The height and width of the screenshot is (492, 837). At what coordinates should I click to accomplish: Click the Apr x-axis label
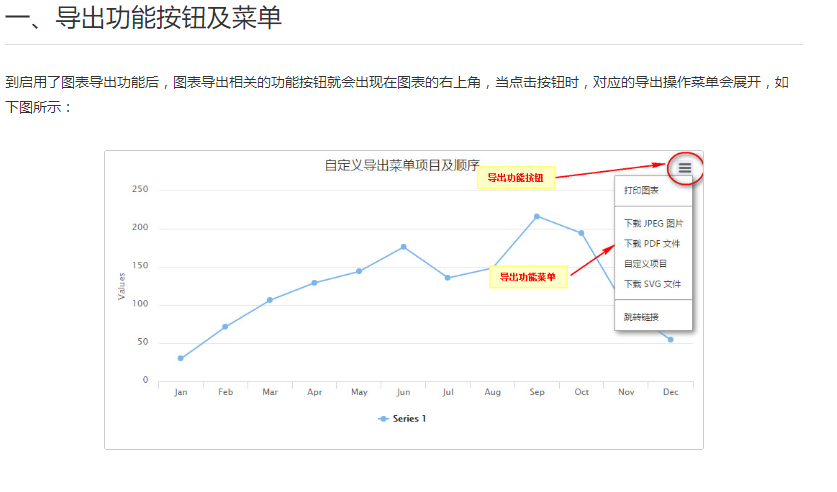tap(314, 392)
